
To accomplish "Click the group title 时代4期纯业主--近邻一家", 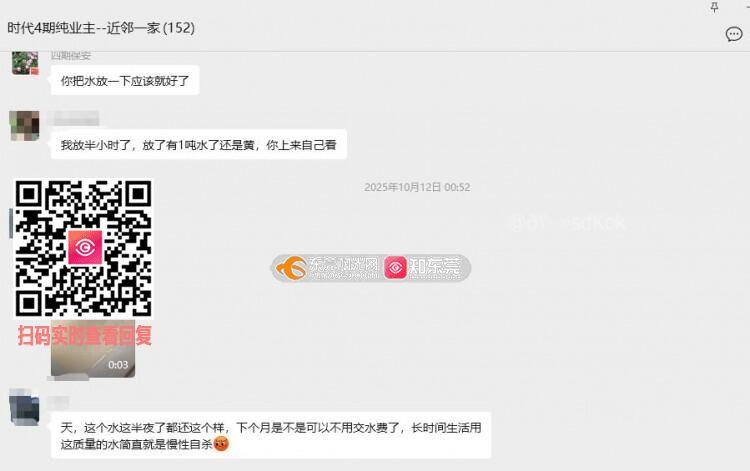I will pyautogui.click(x=101, y=28).
